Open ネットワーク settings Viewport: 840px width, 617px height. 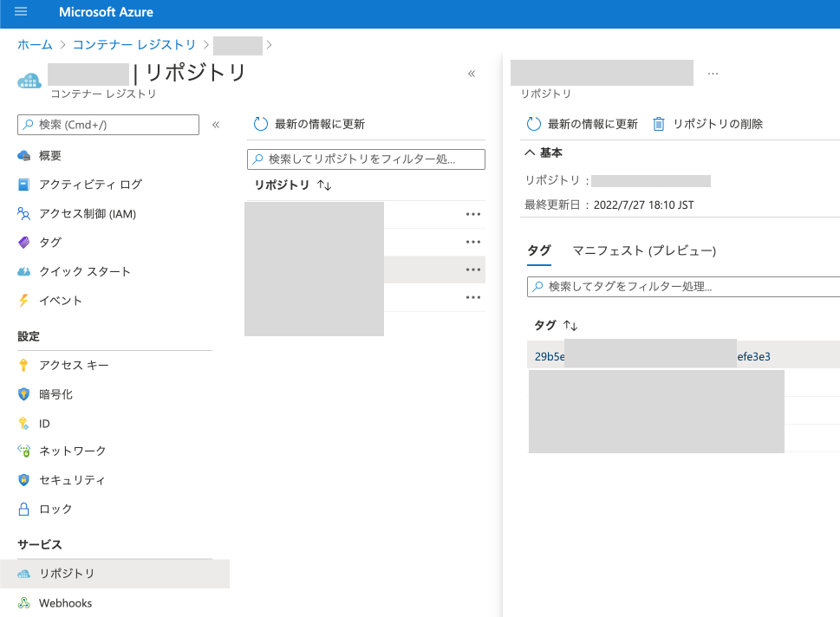pyautogui.click(x=72, y=451)
